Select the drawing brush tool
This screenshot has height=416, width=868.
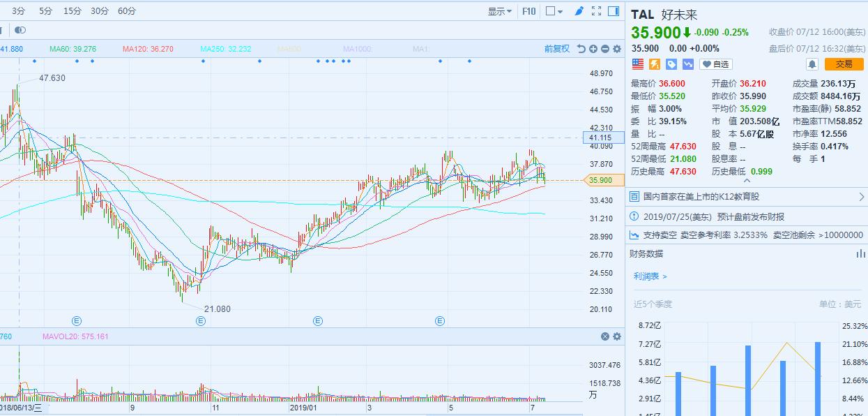579,11
